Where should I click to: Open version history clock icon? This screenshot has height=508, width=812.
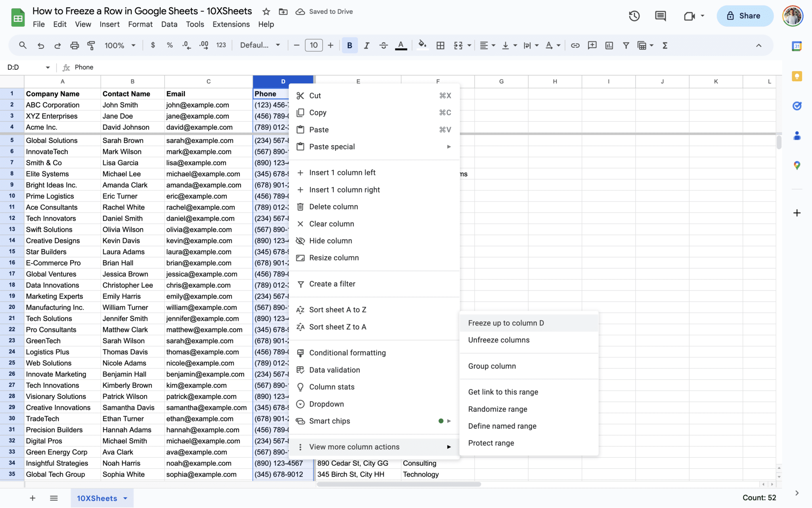tap(634, 16)
